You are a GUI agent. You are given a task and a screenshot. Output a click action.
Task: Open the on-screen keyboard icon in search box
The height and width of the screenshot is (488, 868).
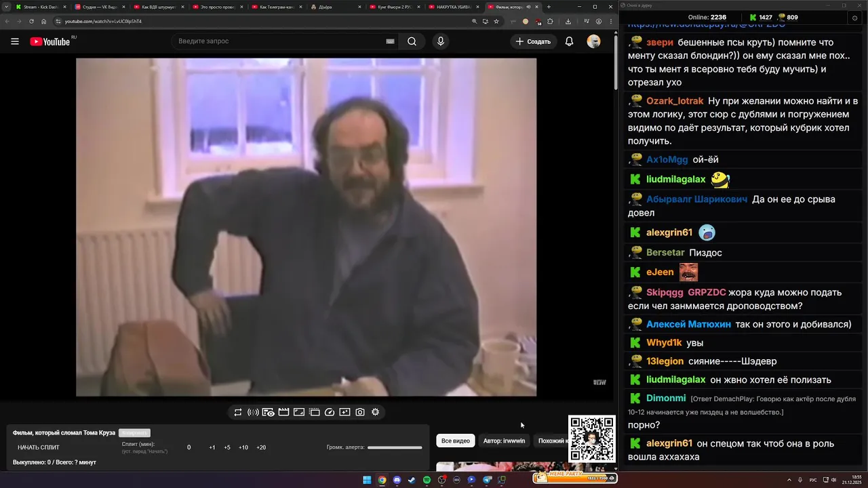[x=390, y=41]
